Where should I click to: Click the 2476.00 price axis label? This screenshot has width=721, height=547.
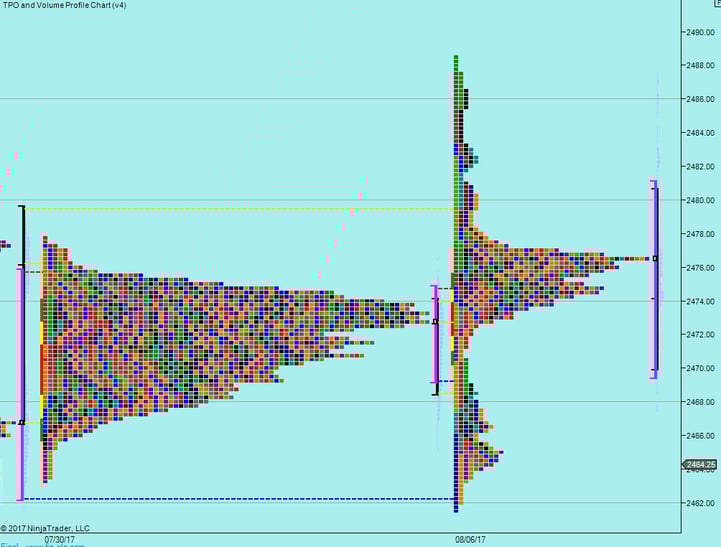coord(700,268)
